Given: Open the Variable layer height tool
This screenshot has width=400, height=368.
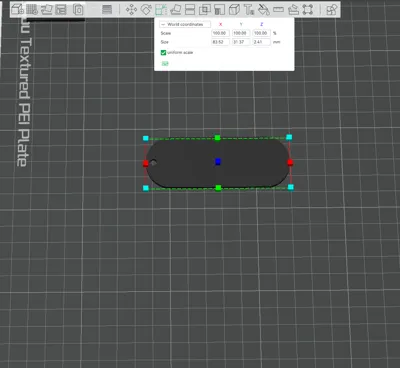Looking at the screenshot, I should point(107,10).
